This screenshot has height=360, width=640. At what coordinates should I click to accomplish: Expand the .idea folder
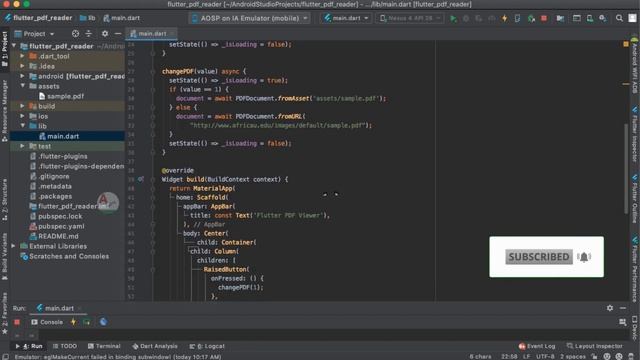point(22,66)
